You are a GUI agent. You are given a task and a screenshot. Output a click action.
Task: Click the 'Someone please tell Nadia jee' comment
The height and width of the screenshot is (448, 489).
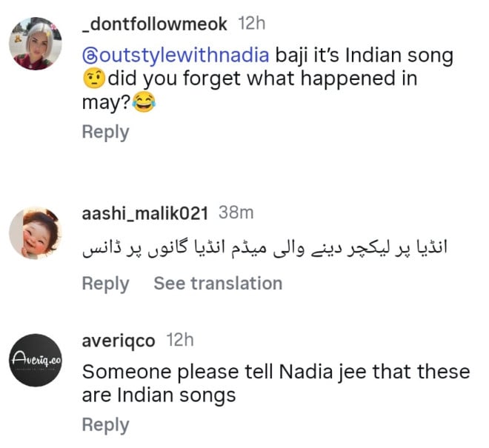(276, 371)
